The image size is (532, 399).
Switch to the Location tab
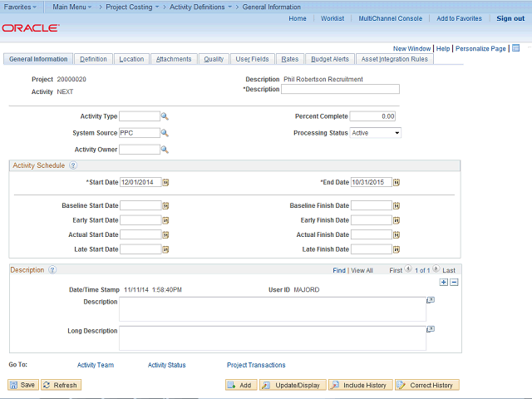pyautogui.click(x=131, y=59)
